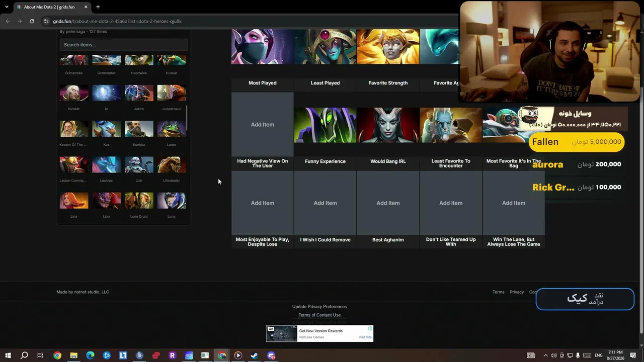Expand the browser tab search dropdown
644x362 pixels.
(7, 7)
